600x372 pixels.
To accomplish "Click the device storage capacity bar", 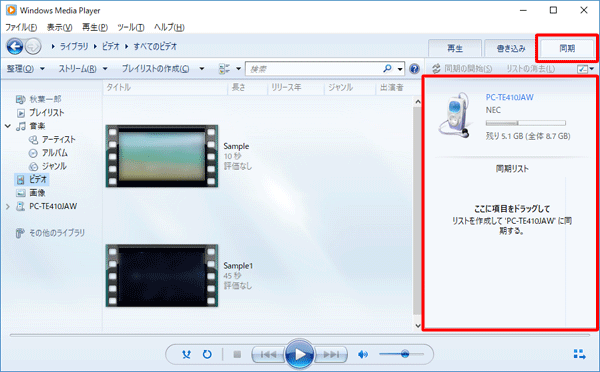I will 525,123.
